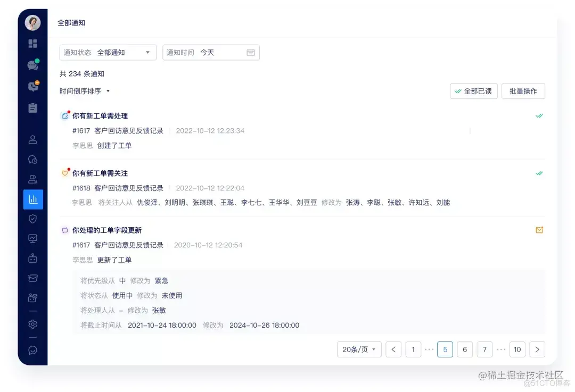Open the dashboard grid icon in sidebar
The height and width of the screenshot is (392, 575).
[x=32, y=44]
